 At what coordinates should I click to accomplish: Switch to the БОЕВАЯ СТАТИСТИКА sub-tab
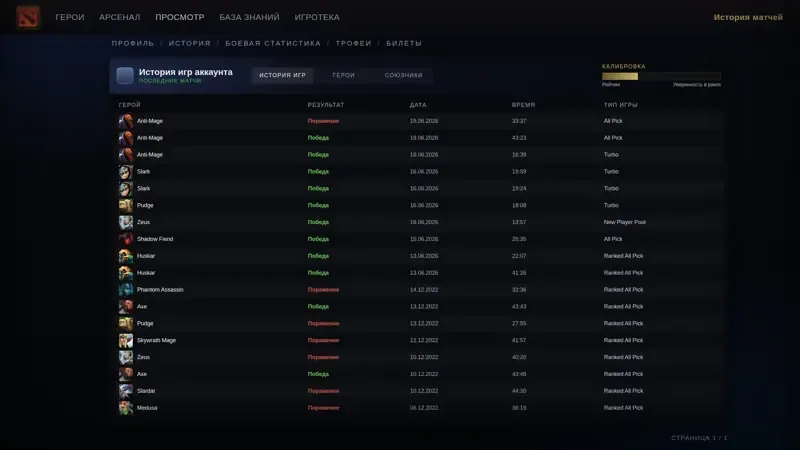pos(273,43)
